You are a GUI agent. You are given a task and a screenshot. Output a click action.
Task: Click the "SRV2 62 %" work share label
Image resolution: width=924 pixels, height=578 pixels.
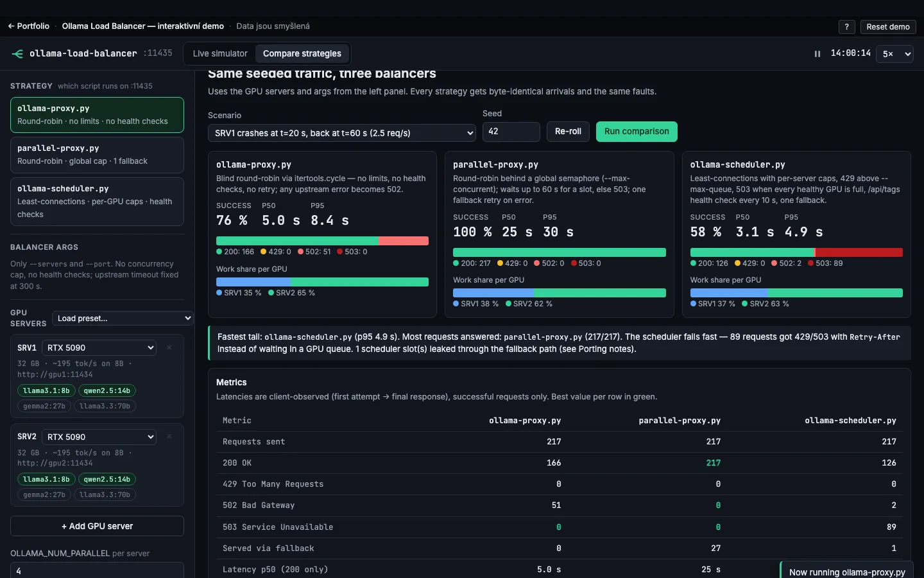point(529,304)
